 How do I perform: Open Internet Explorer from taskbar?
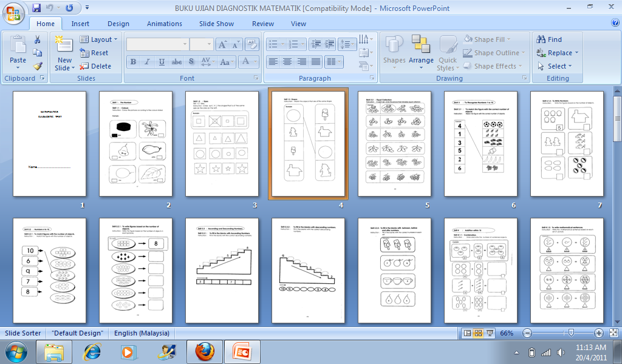[x=92, y=352]
